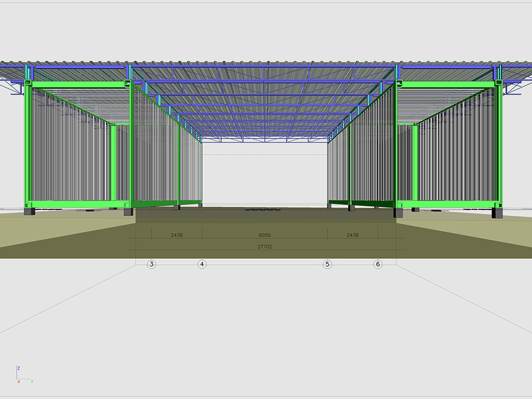The height and width of the screenshot is (399, 532).
Task: Click the blue Z axis label
Action: [x=18, y=368]
